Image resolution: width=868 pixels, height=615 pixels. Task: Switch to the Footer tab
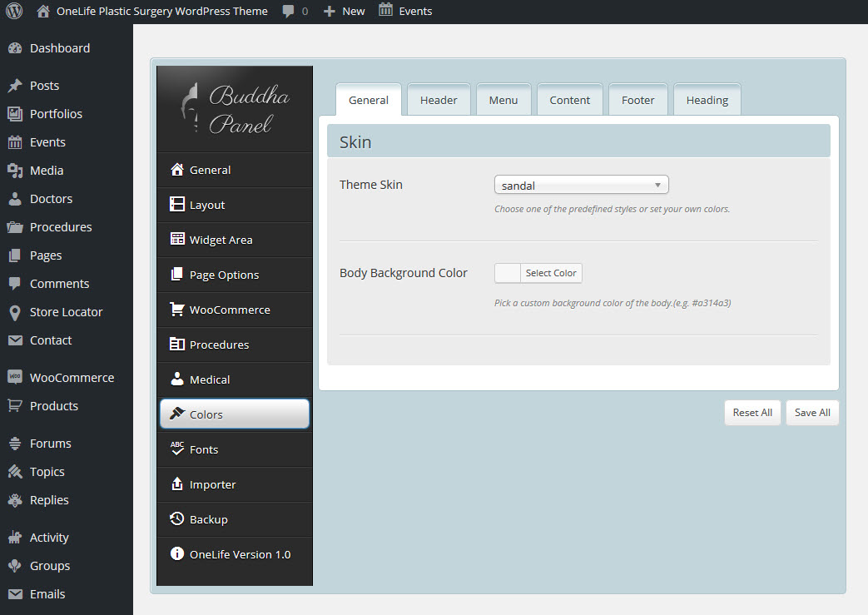(637, 100)
